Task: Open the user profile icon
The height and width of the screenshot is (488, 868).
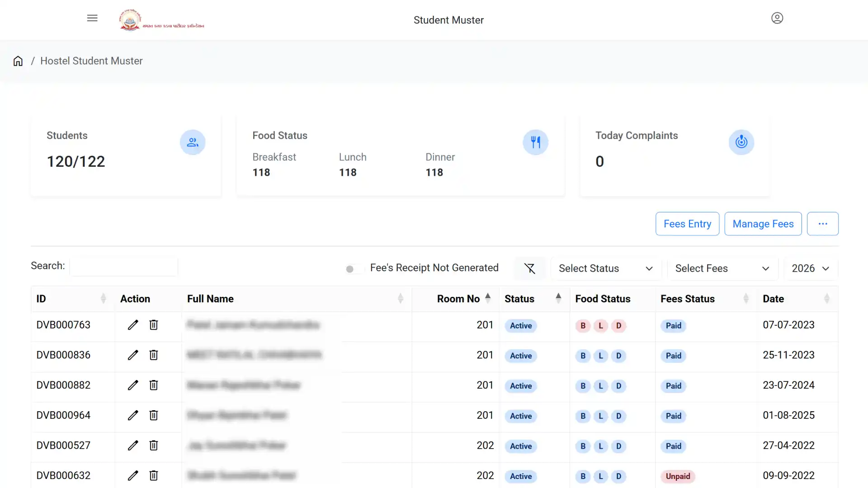Action: [777, 18]
